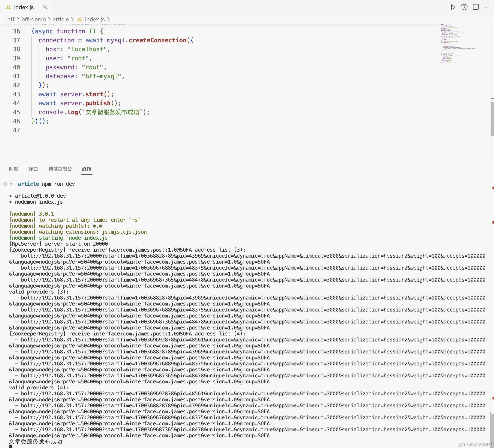The width and height of the screenshot is (494, 448).
Task: Click line number 45 in the gutter
Action: 16,112
